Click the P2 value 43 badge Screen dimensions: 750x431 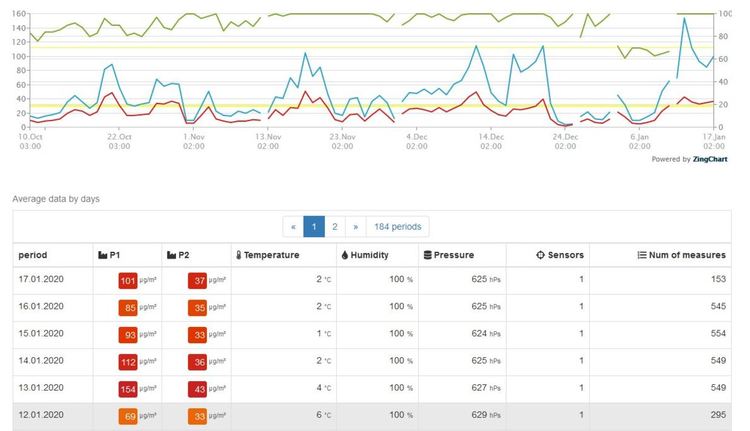point(197,389)
